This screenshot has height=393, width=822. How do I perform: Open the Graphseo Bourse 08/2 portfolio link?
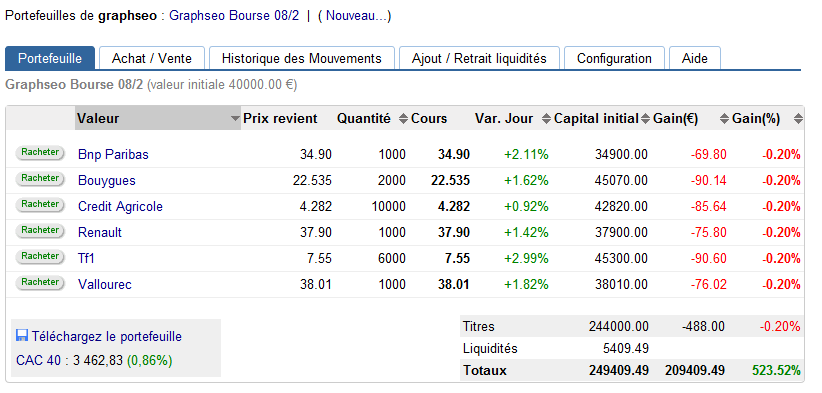coord(234,15)
